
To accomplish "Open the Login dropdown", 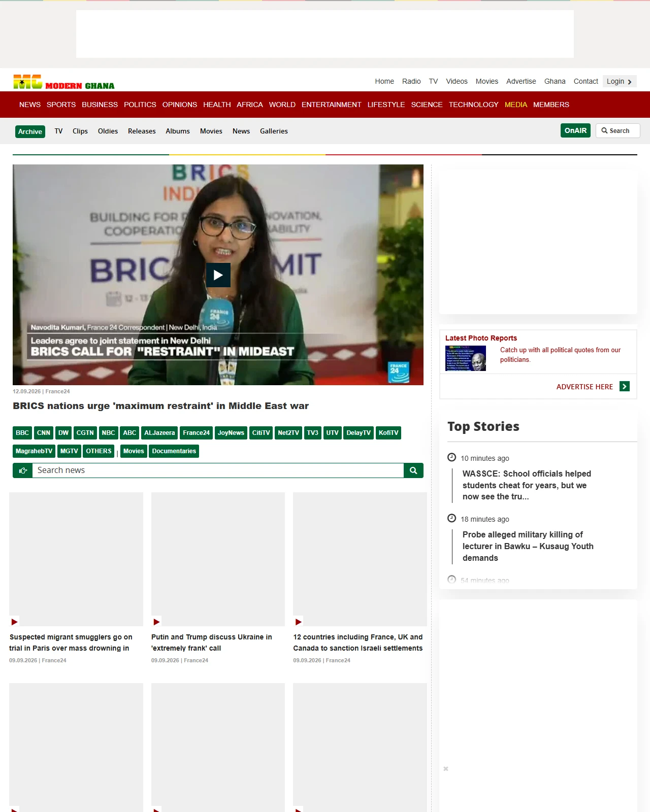I will coord(620,81).
